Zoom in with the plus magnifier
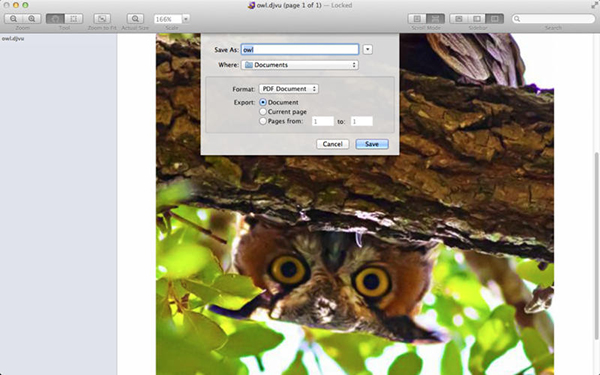Image resolution: width=600 pixels, height=375 pixels. pos(32,18)
